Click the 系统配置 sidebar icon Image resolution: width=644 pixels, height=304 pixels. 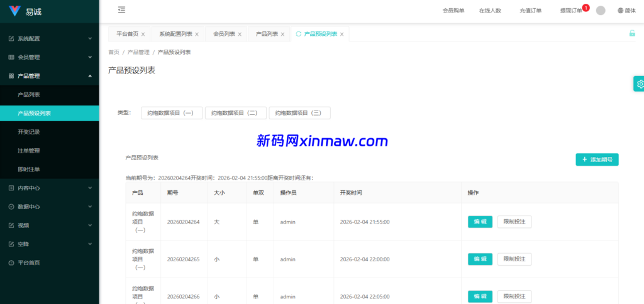[11, 38]
